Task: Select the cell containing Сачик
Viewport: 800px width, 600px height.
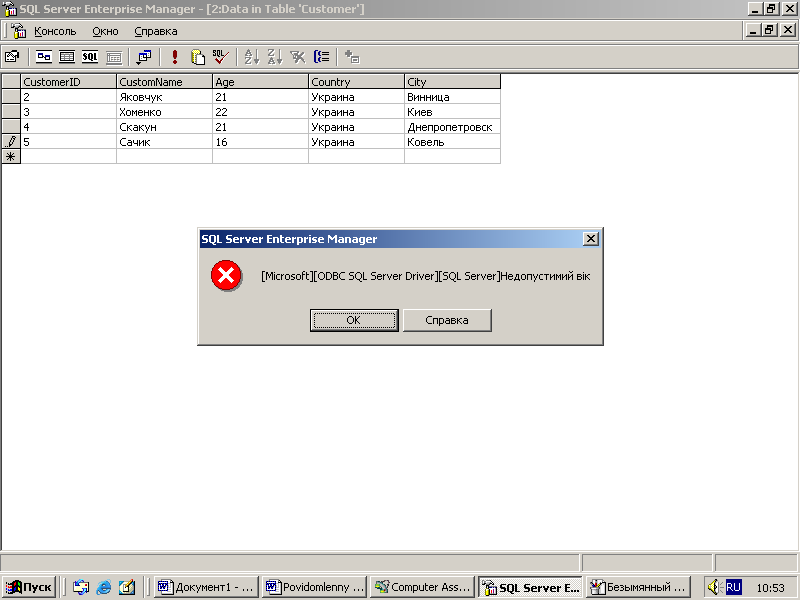Action: tap(164, 142)
